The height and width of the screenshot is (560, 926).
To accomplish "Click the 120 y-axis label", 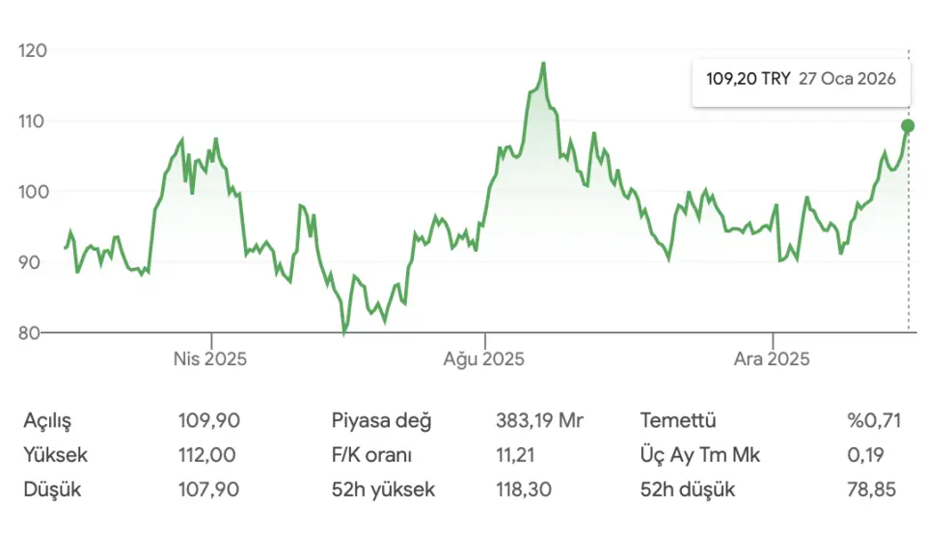I will 31,50.
